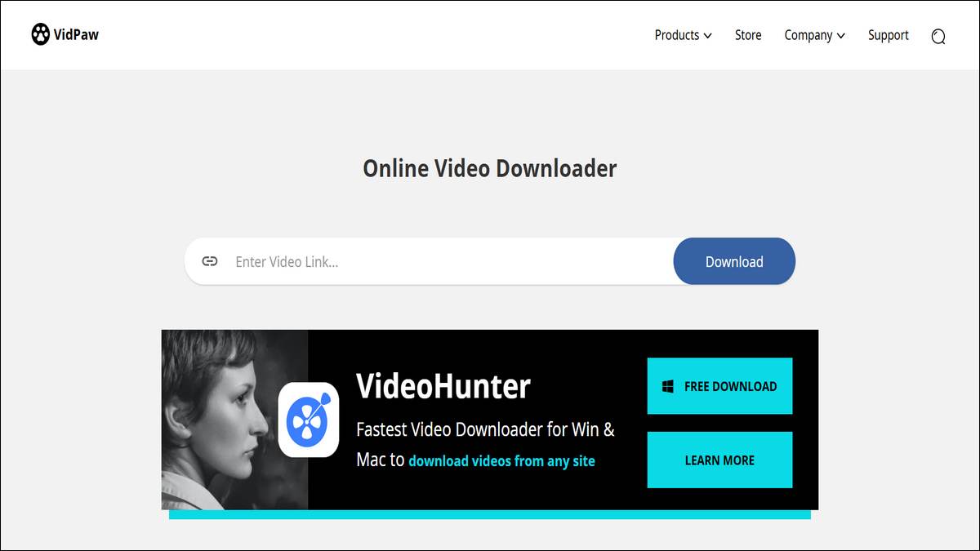Click the VideoHunter title text

443,385
